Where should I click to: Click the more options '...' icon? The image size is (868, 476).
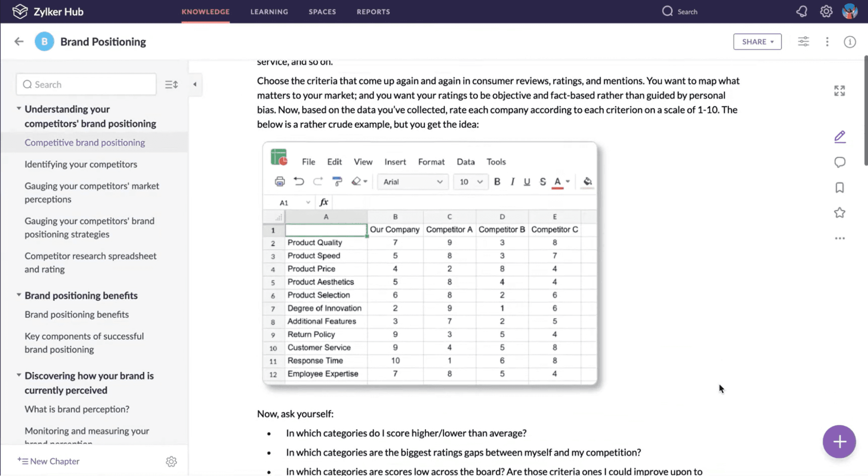pyautogui.click(x=840, y=238)
